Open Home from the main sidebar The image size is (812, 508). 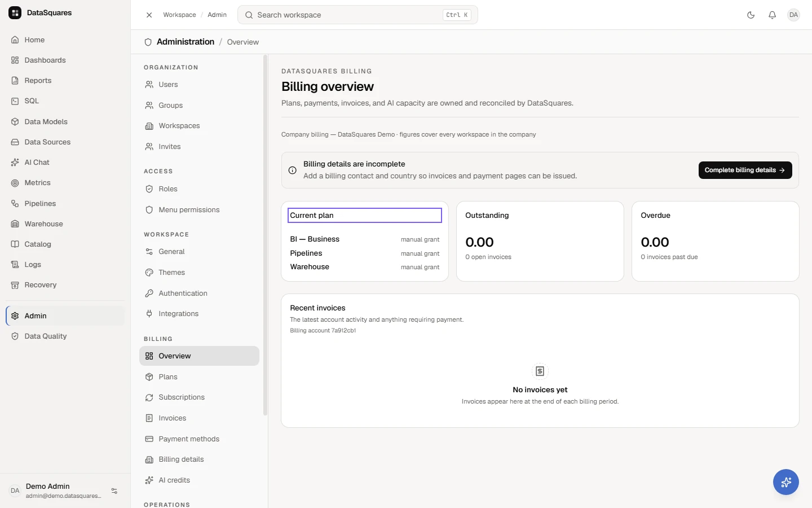coord(65,40)
